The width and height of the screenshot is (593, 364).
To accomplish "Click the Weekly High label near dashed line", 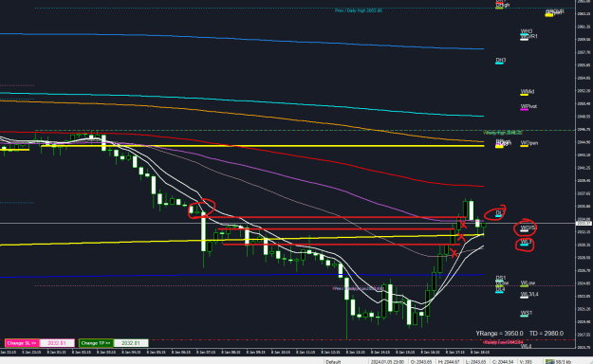I will click(503, 133).
